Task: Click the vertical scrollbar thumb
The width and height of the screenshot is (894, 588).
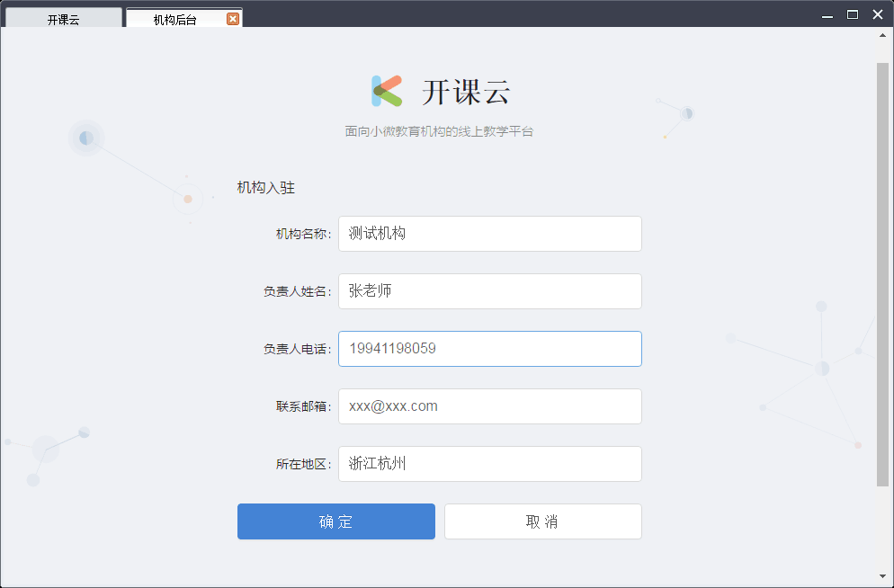Action: (882, 274)
